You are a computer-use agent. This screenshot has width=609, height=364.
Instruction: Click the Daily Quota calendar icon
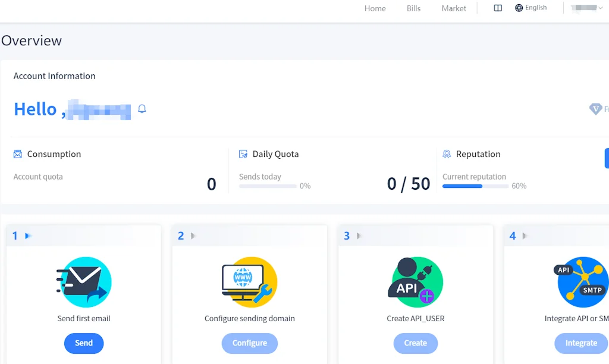pos(243,153)
